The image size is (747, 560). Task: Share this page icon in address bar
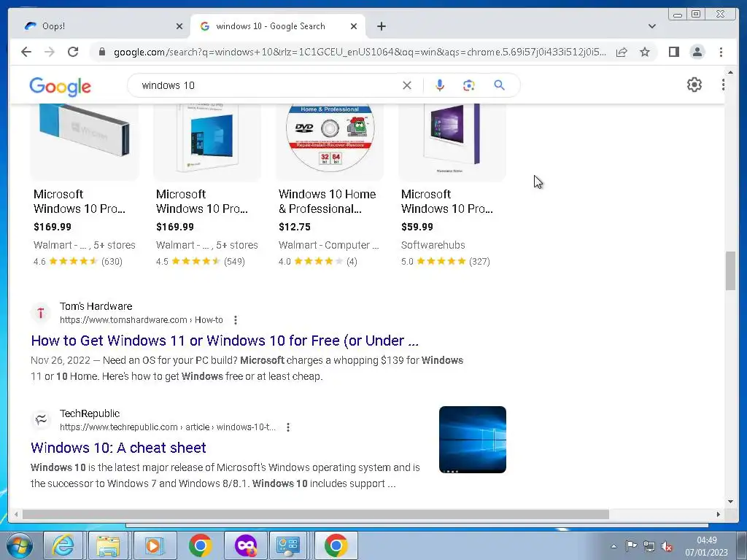[622, 52]
